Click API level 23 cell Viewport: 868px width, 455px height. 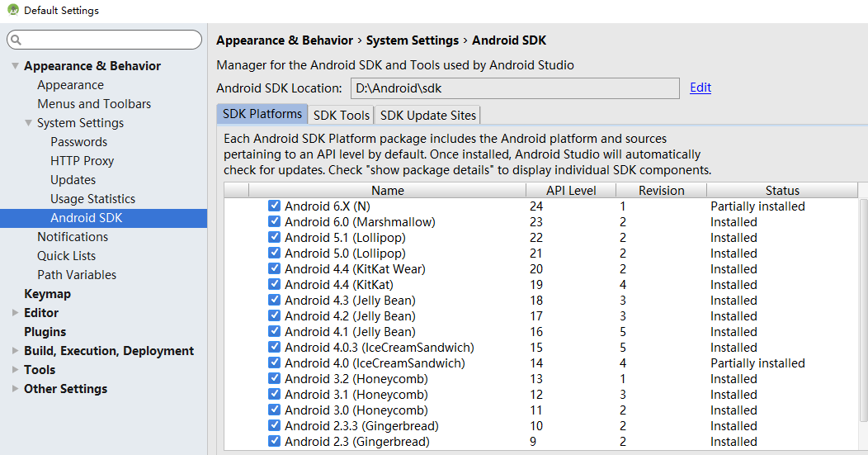coord(535,221)
